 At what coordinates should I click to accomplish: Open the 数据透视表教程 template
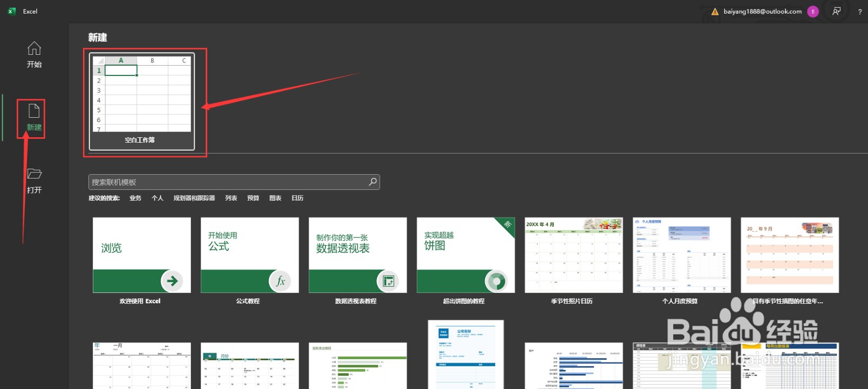[358, 262]
